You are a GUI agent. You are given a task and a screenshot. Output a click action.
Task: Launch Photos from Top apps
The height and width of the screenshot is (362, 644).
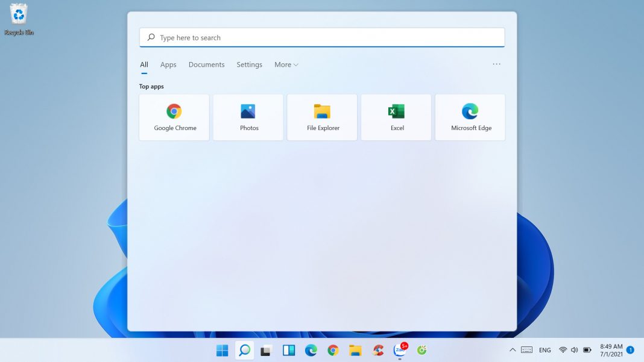coord(248,117)
